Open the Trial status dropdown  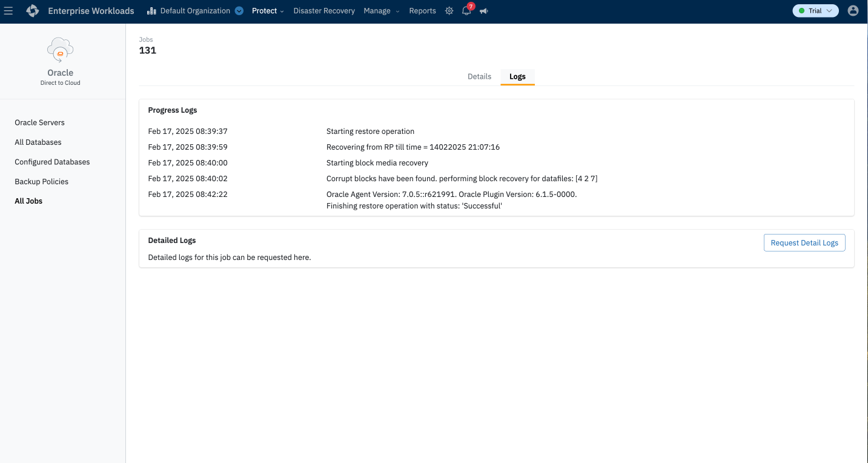click(x=815, y=11)
